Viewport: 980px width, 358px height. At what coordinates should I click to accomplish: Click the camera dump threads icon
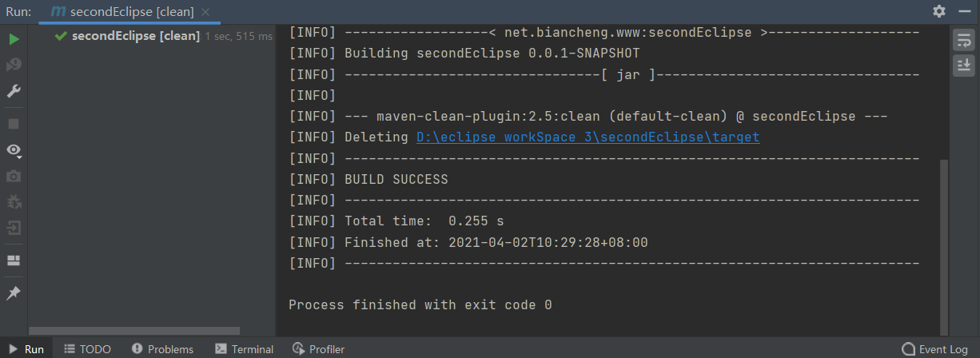(14, 176)
